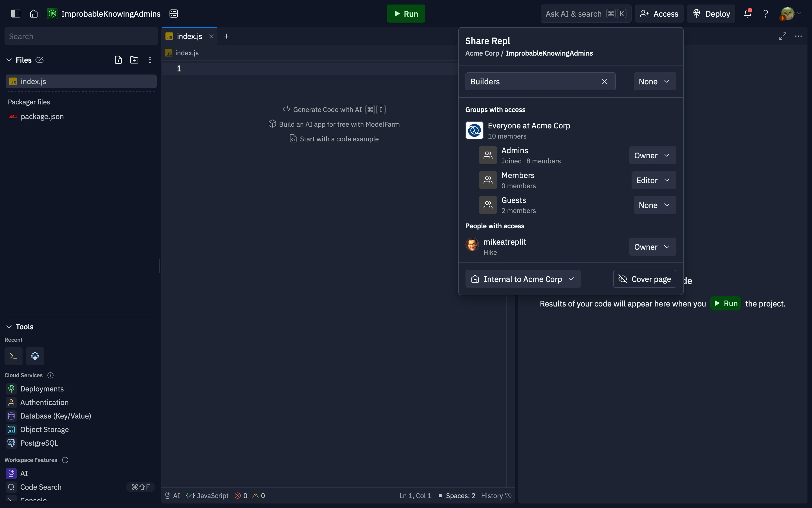Add a new tab with plus
This screenshot has height=508, width=812.
click(226, 36)
